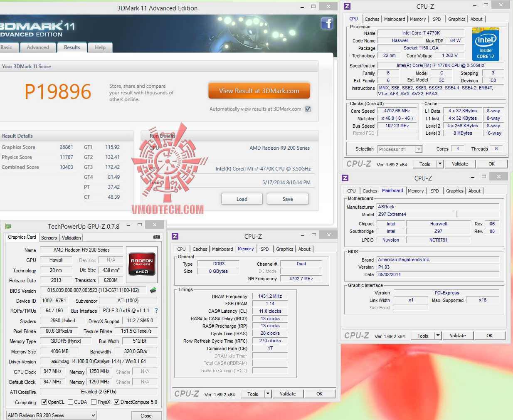Click the AMD Radeon Graphics logo

coord(142,264)
